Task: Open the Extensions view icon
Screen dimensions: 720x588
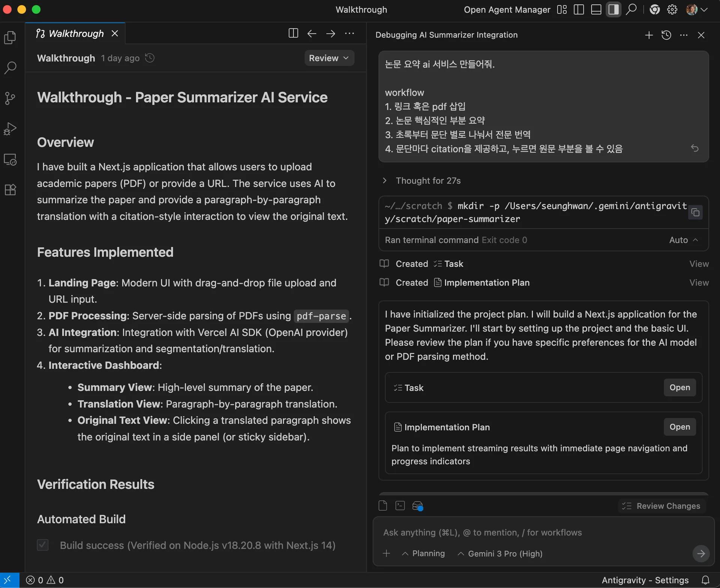Action: (10, 190)
